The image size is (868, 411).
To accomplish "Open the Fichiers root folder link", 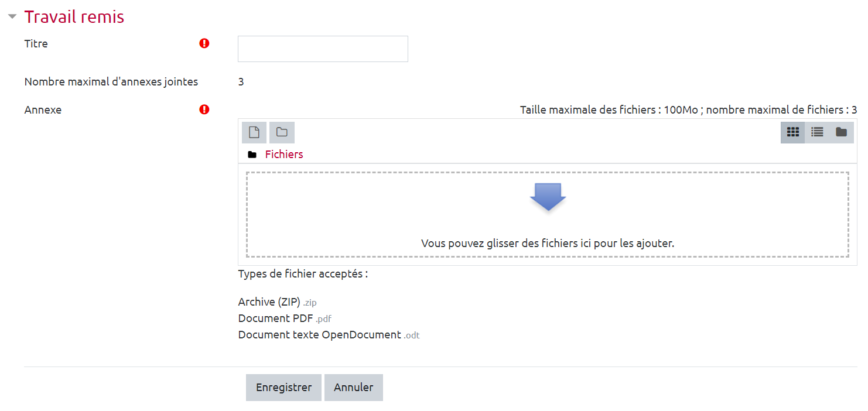I will pos(284,155).
